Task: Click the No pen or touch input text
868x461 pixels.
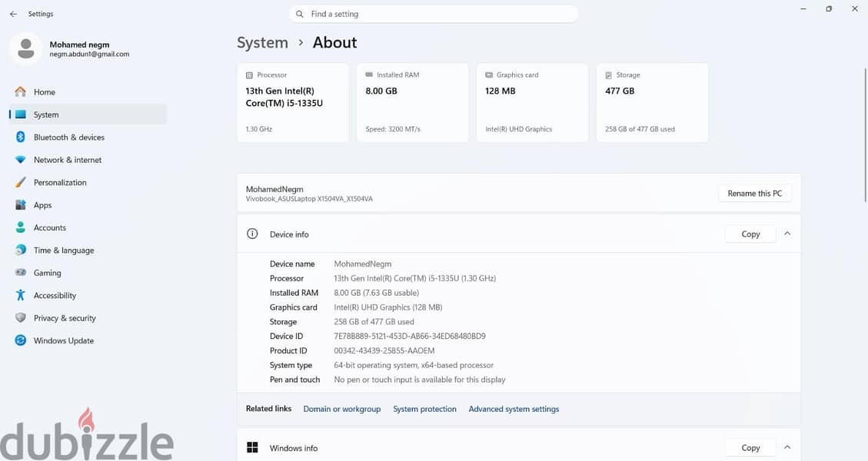Action: point(420,380)
